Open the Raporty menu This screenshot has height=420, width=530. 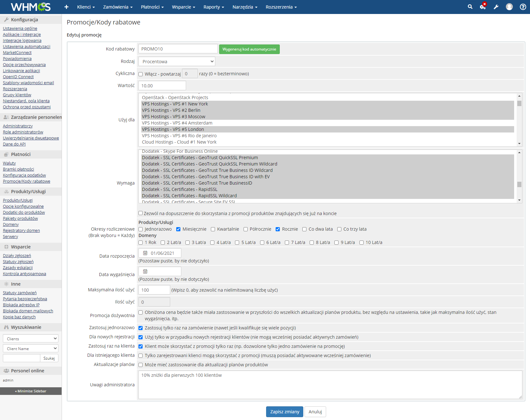tap(213, 7)
